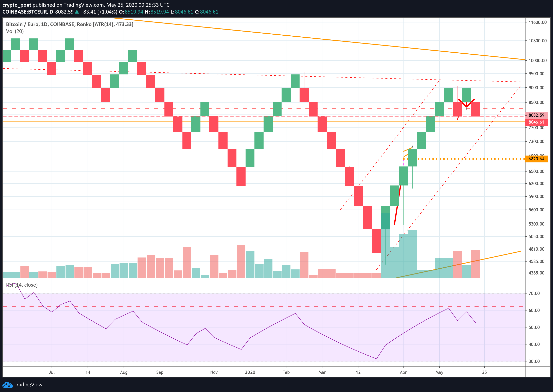This screenshot has width=553, height=392.
Task: Click the 4810.00 price axis value
Action: tap(536, 249)
